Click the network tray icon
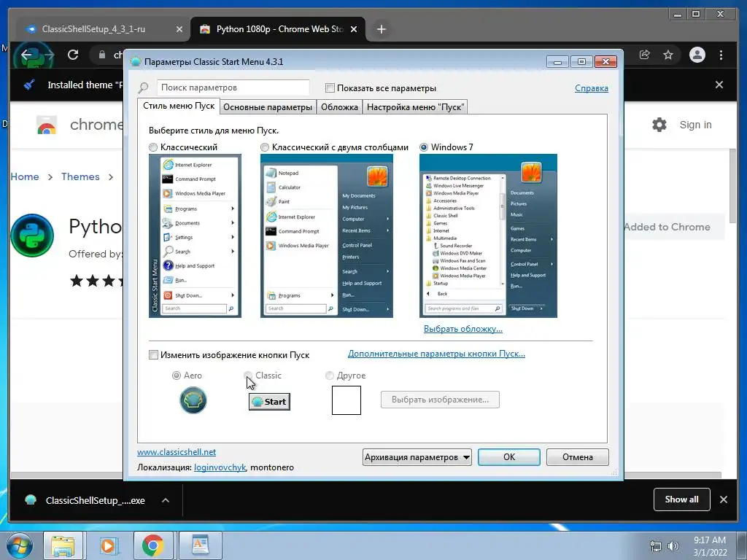 click(656, 546)
